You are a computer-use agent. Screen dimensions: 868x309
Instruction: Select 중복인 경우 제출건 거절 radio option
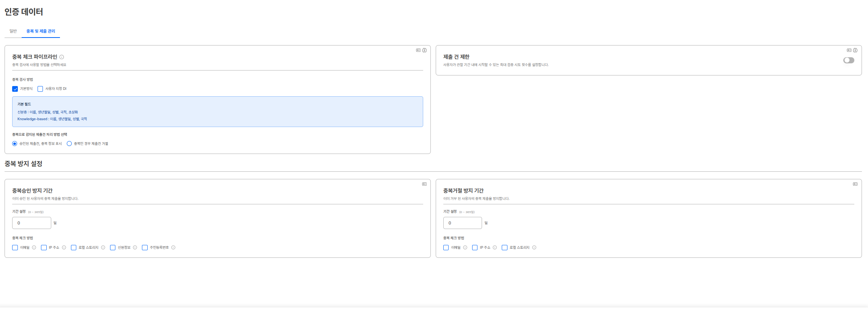tap(69, 144)
